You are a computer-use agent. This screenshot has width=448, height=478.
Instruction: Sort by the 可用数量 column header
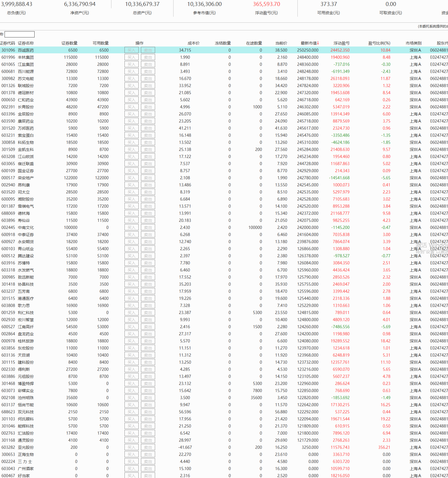pyautogui.click(x=101, y=43)
